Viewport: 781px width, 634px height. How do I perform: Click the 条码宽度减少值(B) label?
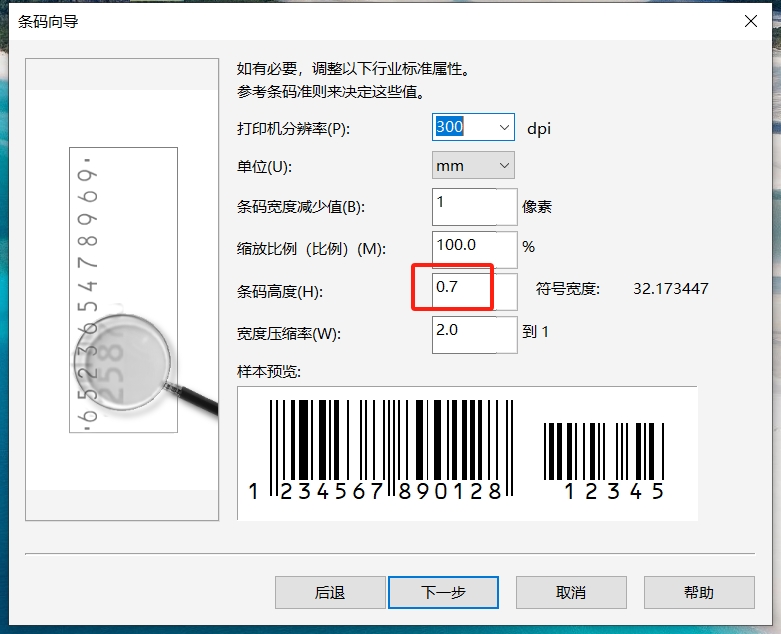pyautogui.click(x=301, y=206)
